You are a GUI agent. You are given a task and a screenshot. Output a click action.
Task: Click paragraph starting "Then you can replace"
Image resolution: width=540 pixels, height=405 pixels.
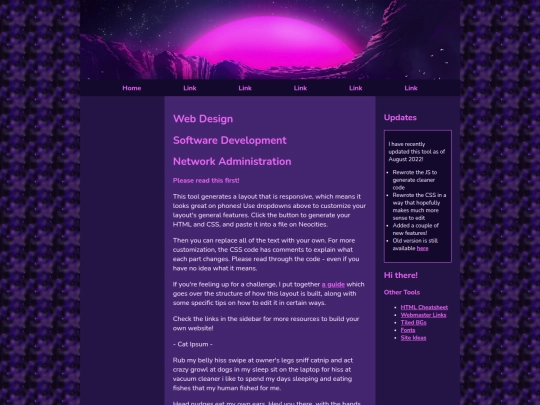[266, 254]
